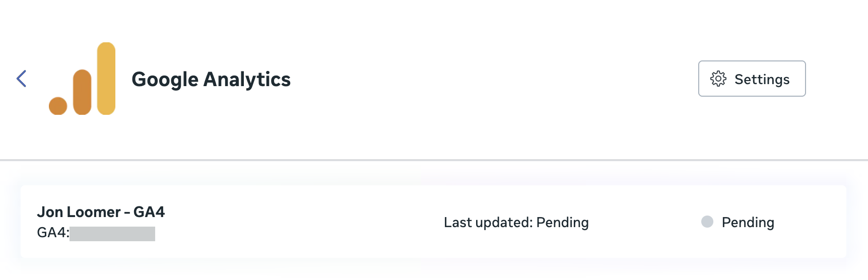
Task: Select the Jon Loomer - GA4 connection card
Action: 433,222
